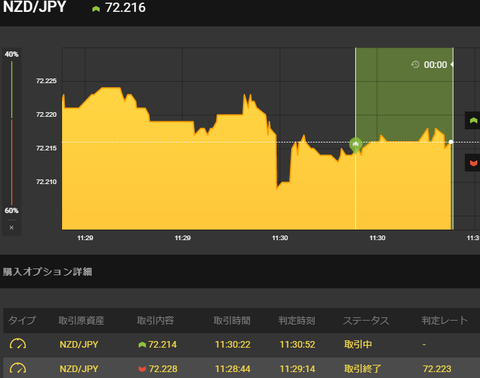This screenshot has height=378, width=480.
Task: Click the green arrow next to 72.214
Action: [x=142, y=345]
